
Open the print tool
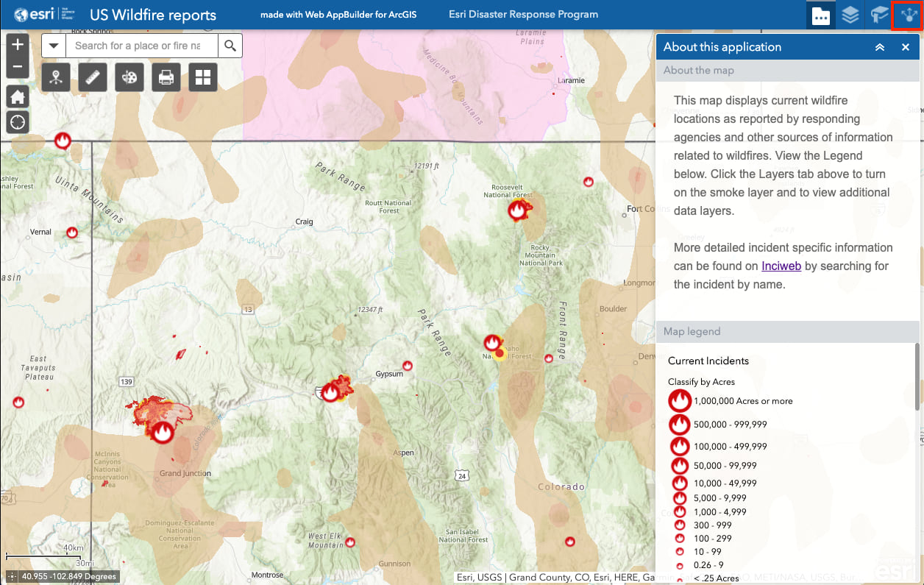click(166, 77)
